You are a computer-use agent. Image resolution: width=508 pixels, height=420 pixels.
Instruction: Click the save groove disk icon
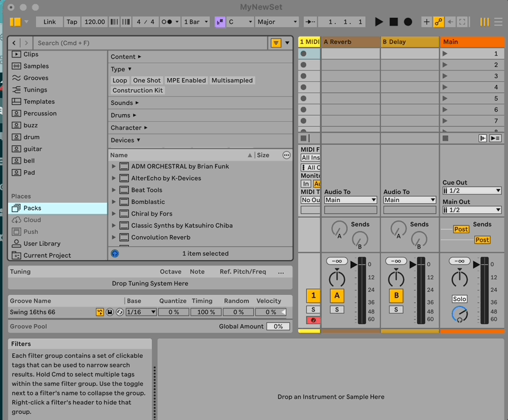coord(110,312)
